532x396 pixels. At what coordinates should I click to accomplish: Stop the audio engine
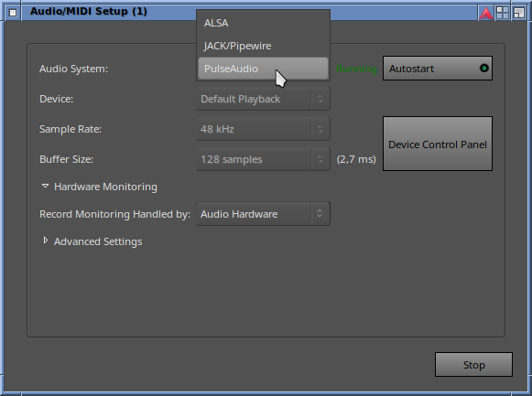473,365
